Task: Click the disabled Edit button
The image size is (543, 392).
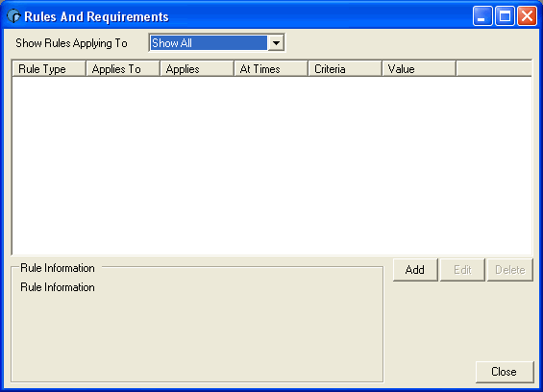Action: coord(462,270)
